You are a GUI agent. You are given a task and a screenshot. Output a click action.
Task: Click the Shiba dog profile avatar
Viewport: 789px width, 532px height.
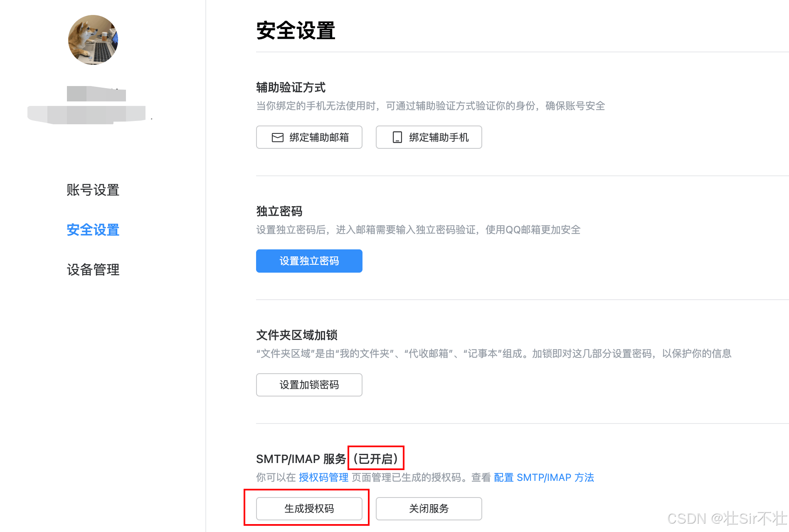click(93, 40)
